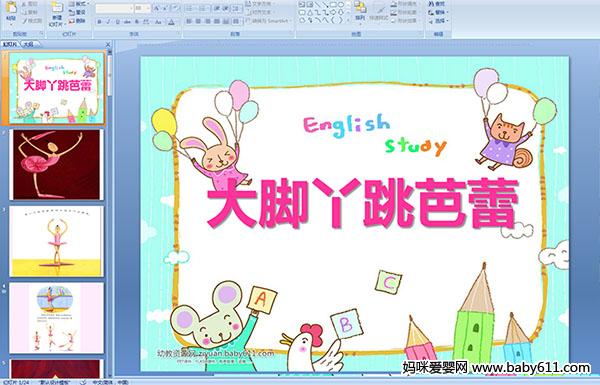
Task: Select the red ballerina slide thumbnail
Action: (x=56, y=164)
